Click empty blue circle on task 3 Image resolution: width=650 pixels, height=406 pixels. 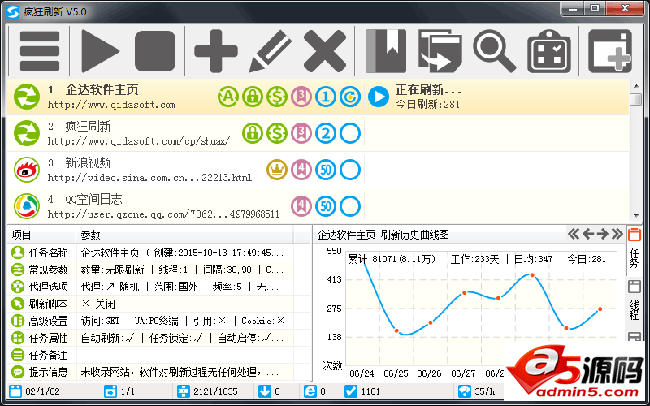click(x=350, y=170)
